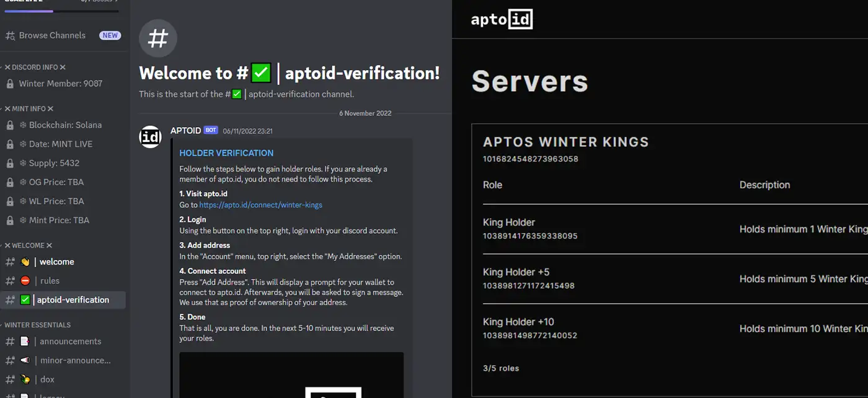Click the apto.id logo in header

tap(501, 19)
